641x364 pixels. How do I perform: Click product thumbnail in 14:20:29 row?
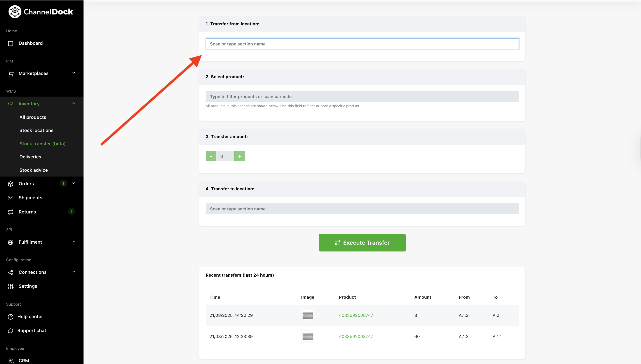coord(307,315)
